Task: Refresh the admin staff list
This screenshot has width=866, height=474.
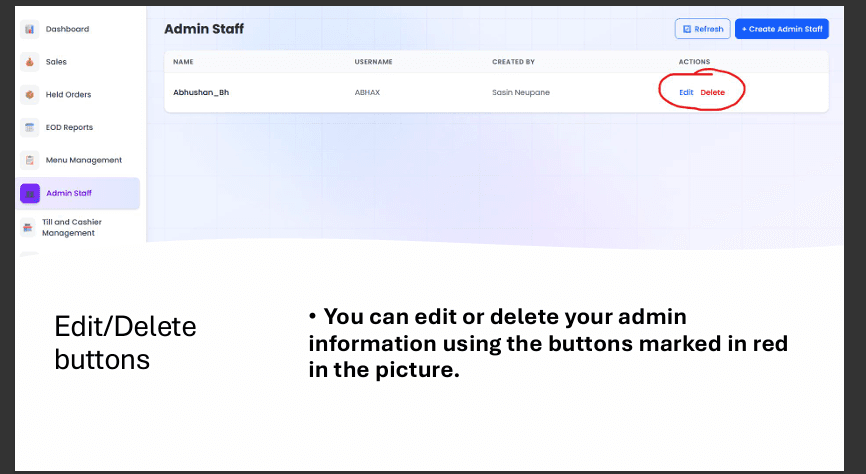Action: pos(703,29)
